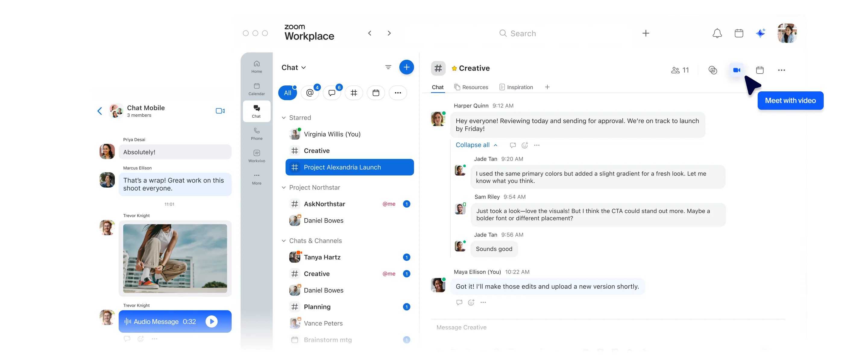Viewport: 868px width, 362px height.
Task: Open Tanya Hartz conversation
Action: pos(349,257)
